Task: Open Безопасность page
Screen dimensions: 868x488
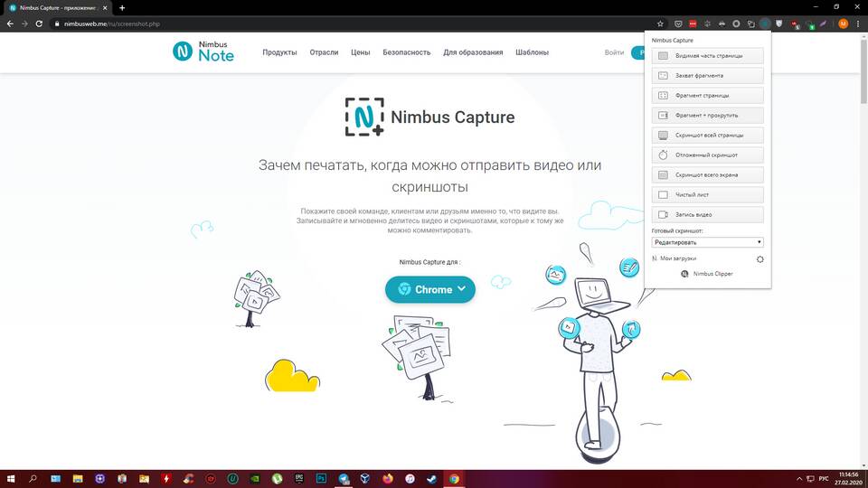Action: pos(406,52)
